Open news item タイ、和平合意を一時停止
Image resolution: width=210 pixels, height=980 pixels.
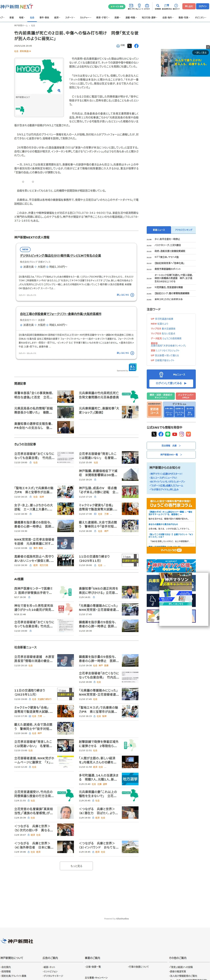tap(167, 239)
